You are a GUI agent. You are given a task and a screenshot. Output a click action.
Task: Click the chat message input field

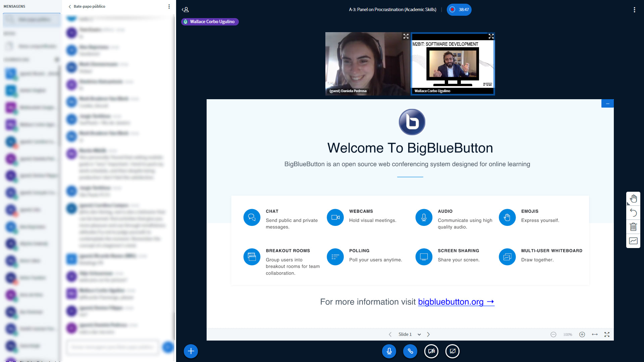coord(113,347)
